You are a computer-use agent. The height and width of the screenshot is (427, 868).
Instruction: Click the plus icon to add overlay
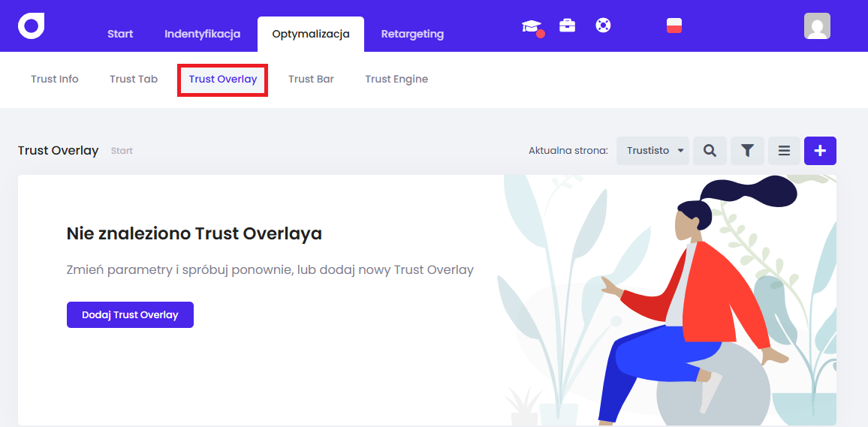pos(820,150)
